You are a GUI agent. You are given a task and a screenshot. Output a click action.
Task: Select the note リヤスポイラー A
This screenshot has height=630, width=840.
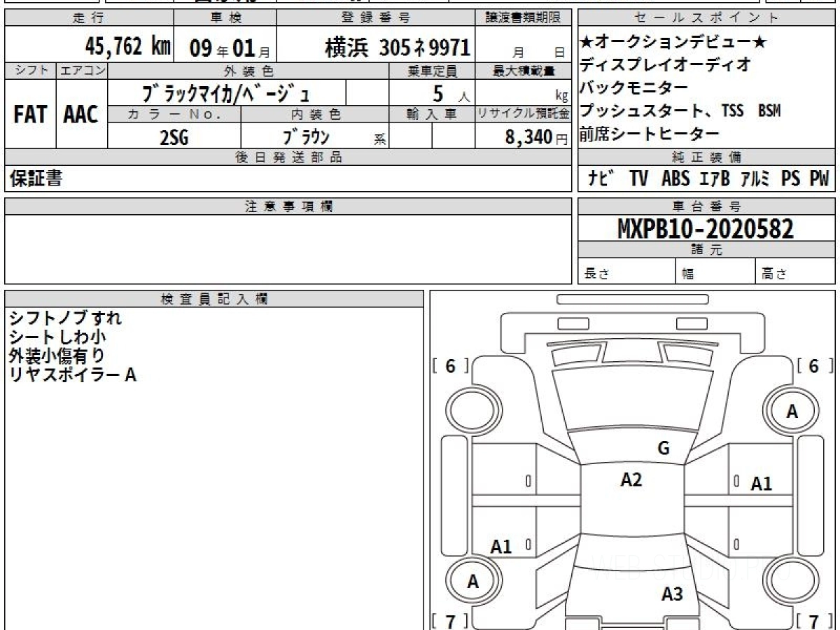point(73,375)
